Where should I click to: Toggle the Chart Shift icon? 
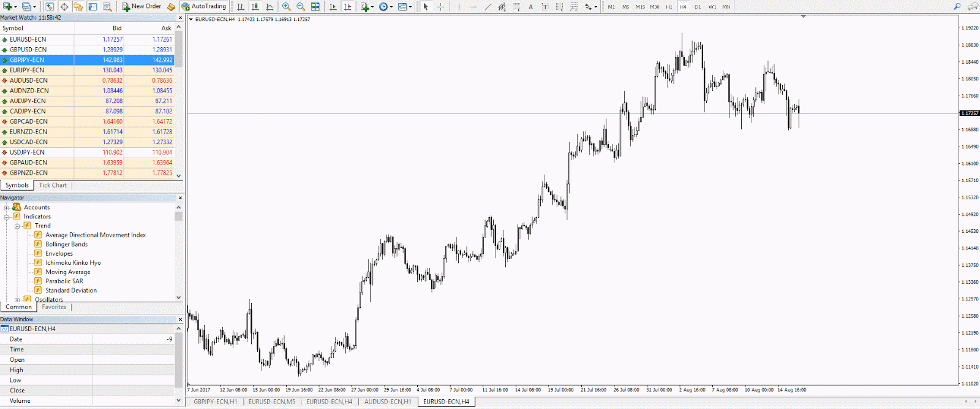[348, 7]
